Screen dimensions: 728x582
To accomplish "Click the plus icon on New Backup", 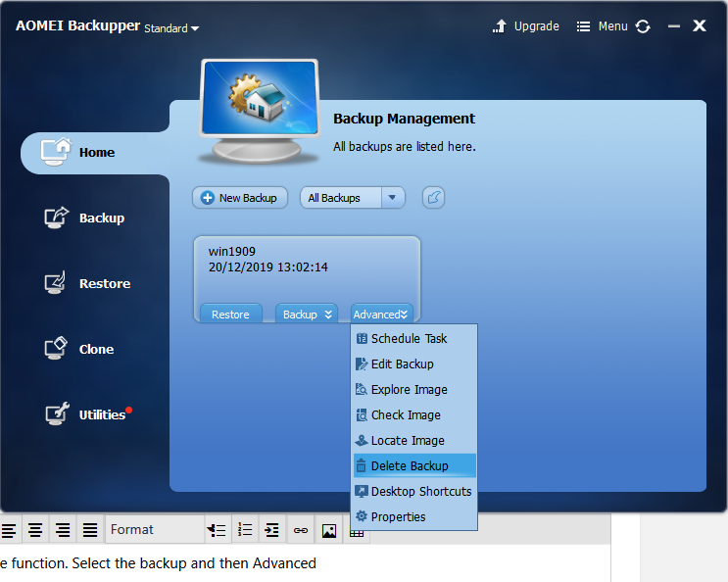I will tap(207, 198).
